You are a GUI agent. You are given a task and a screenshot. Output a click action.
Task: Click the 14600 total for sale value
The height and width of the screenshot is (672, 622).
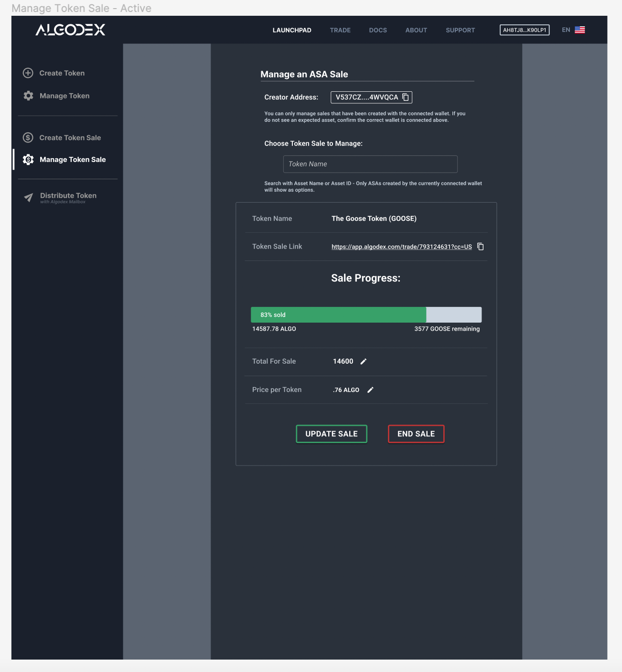343,361
